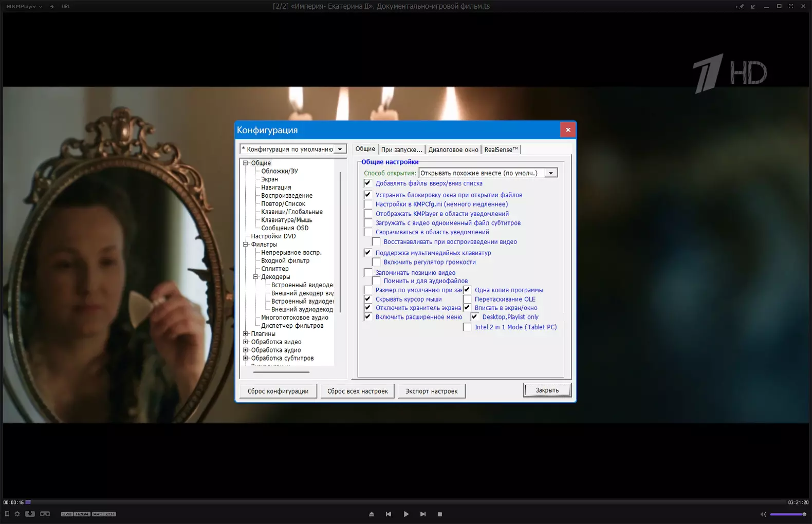812x524 pixels.
Task: Select 'Диспетчер фильтров' in the settings tree
Action: coord(292,326)
